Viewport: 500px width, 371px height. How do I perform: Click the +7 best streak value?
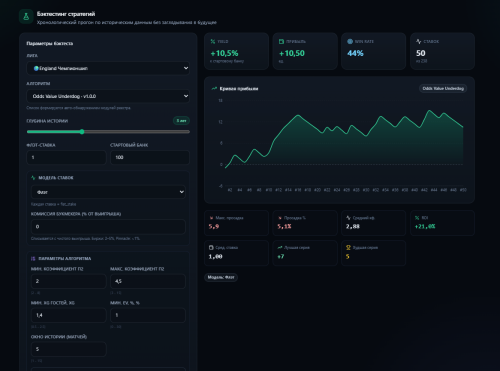[281, 257]
